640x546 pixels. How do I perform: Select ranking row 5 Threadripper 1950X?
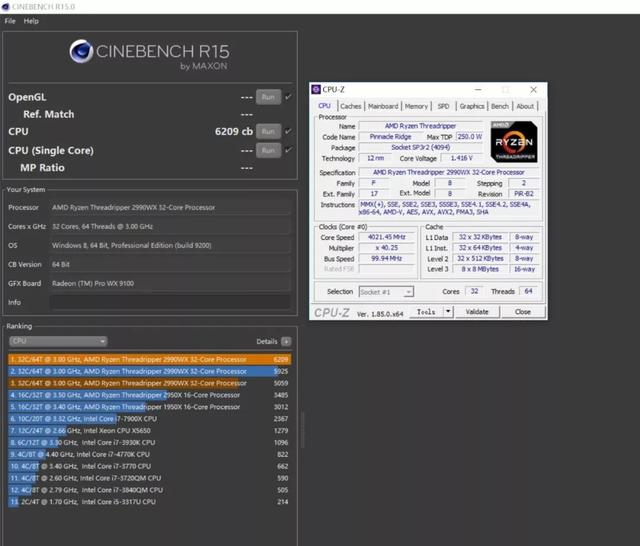pyautogui.click(x=149, y=407)
